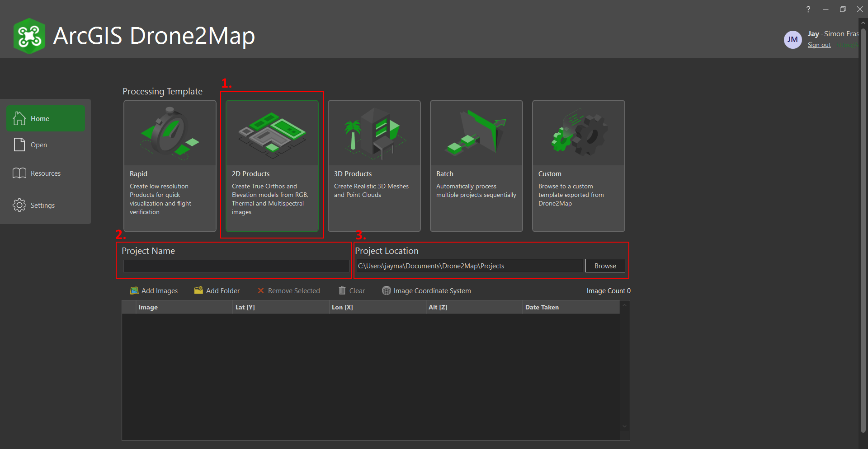
Task: Pick the Batch processing template
Action: 476,165
